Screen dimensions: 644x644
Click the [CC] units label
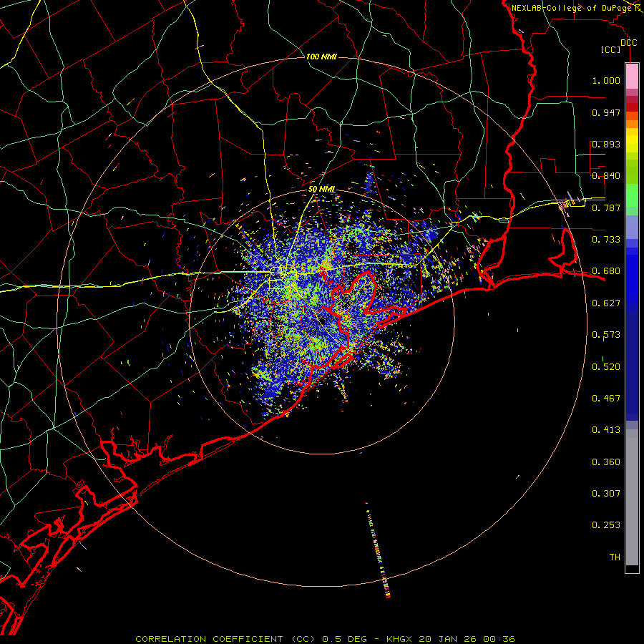[x=611, y=49]
